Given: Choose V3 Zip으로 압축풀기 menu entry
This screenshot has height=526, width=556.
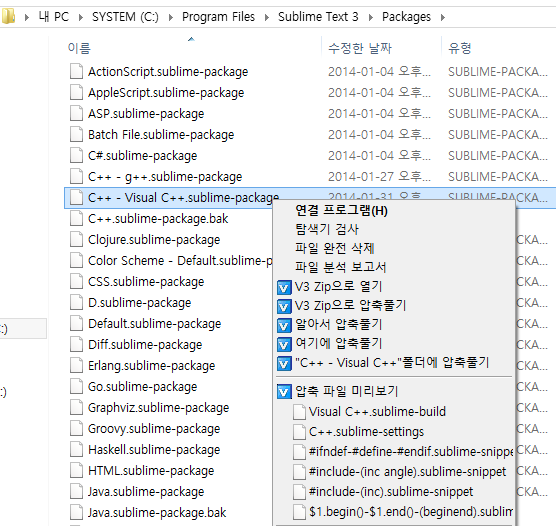Looking at the screenshot, I should 350,305.
